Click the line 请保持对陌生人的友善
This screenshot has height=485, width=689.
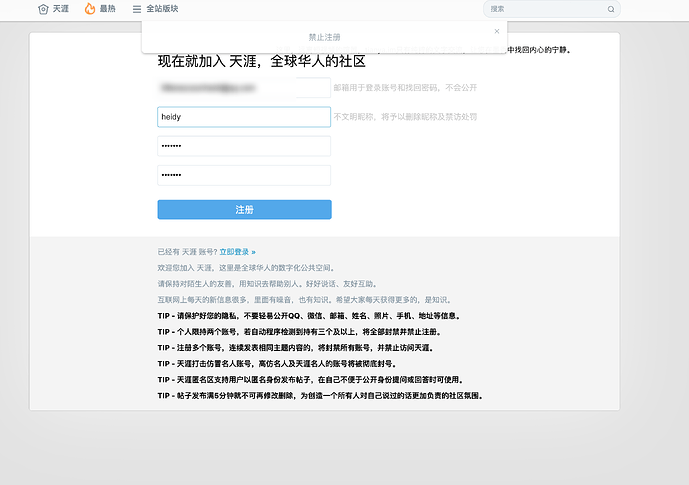click(268, 284)
